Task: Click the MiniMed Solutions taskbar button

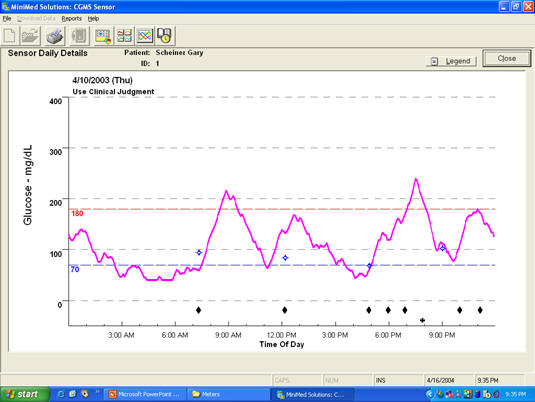Action: click(312, 394)
